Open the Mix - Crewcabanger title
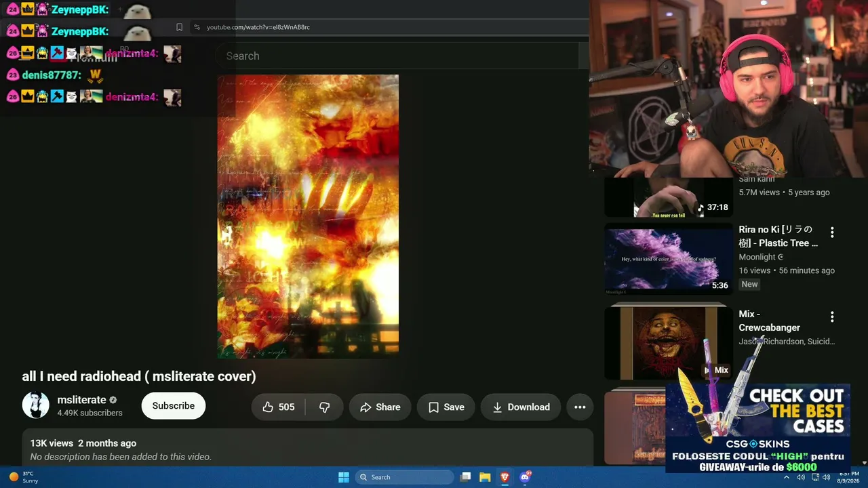Image resolution: width=868 pixels, height=488 pixels. pyautogui.click(x=770, y=321)
